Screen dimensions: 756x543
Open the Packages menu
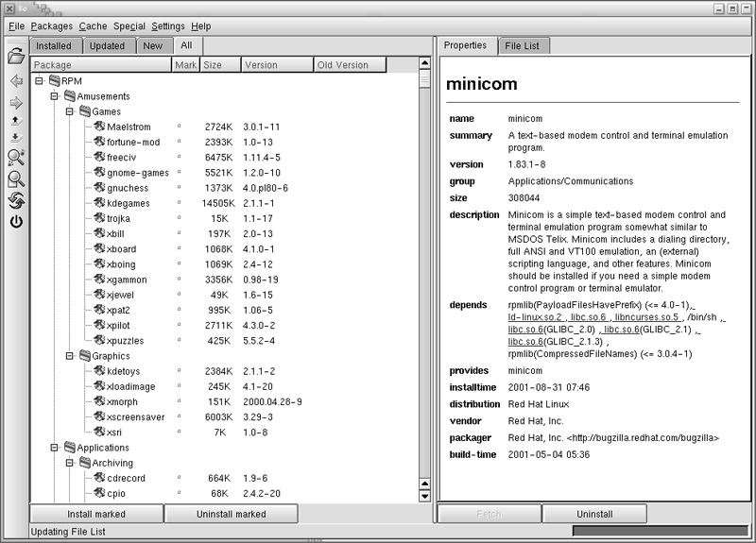(51, 26)
